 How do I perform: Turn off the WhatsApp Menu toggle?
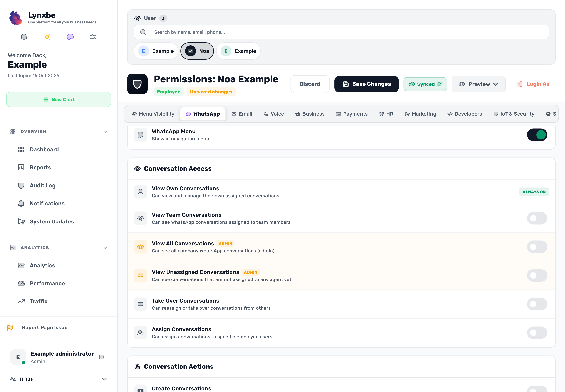click(x=537, y=135)
